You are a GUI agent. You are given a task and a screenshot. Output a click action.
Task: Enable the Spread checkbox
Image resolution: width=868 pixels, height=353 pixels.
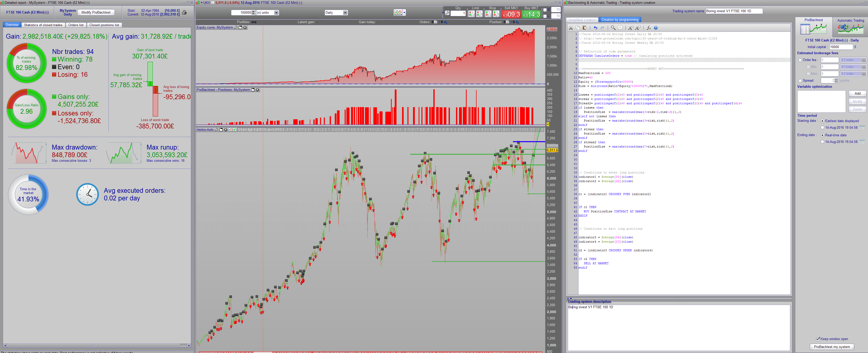800,81
